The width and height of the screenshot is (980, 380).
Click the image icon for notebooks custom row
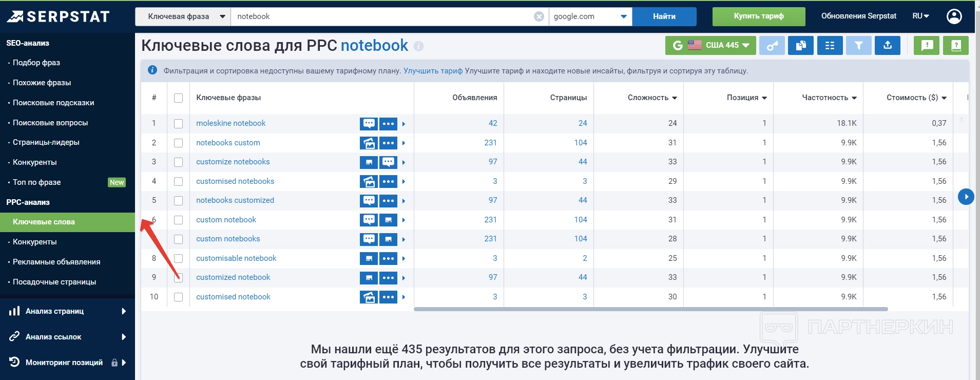click(x=369, y=143)
